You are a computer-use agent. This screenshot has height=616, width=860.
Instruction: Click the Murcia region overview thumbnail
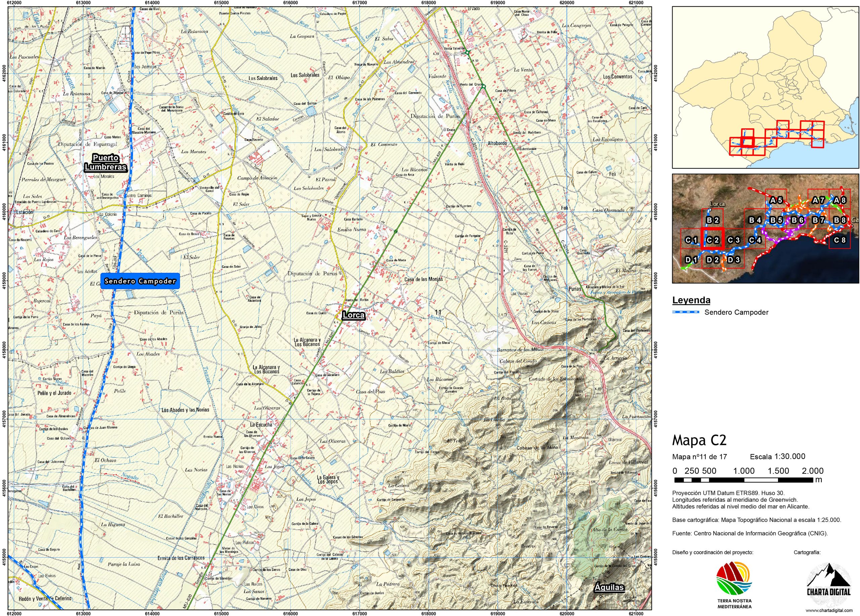pyautogui.click(x=766, y=87)
